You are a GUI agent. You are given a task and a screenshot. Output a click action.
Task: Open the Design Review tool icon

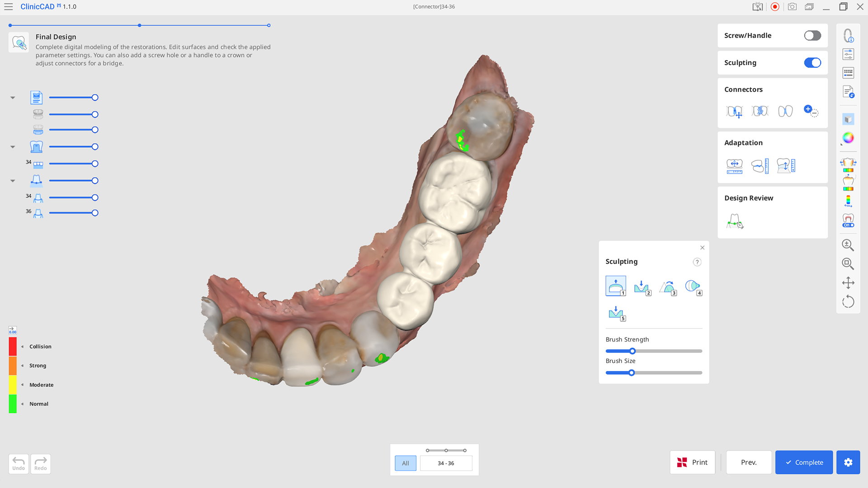click(735, 221)
